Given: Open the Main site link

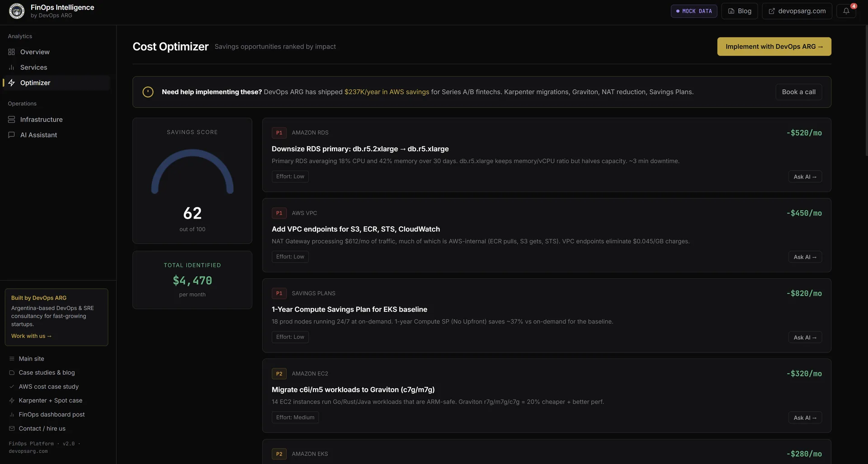Looking at the screenshot, I should click(32, 359).
